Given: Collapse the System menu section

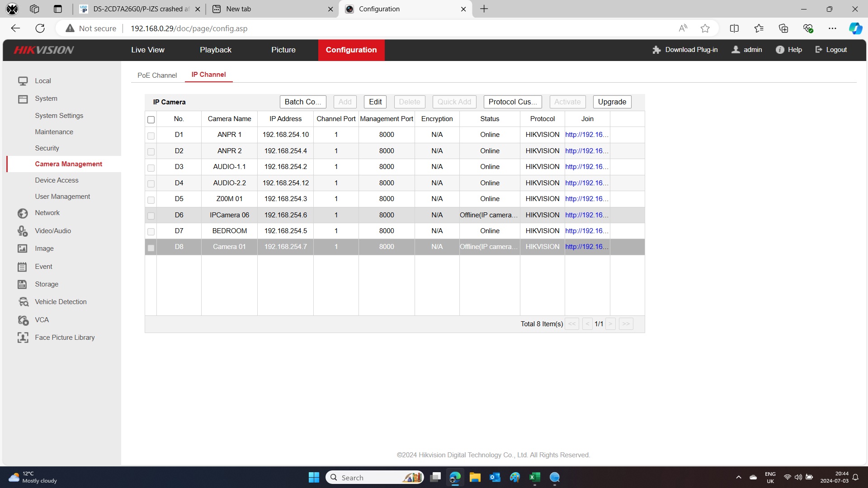Looking at the screenshot, I should (46, 99).
